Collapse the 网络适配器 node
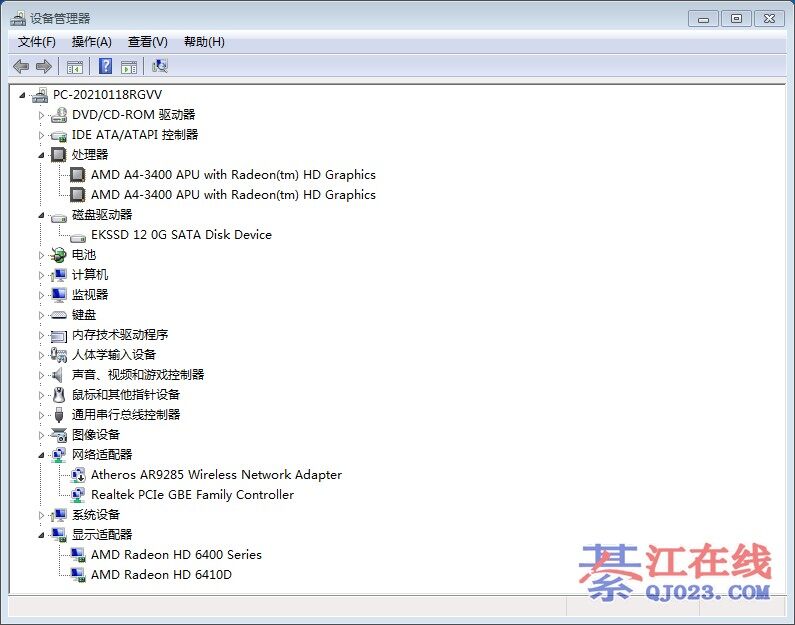Screen dimensions: 795x625 [42, 455]
